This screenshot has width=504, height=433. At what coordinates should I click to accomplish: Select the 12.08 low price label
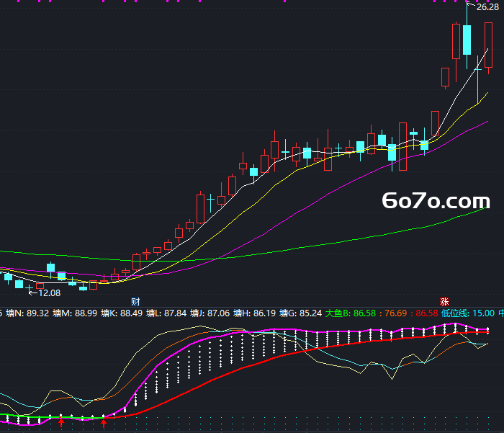(49, 293)
